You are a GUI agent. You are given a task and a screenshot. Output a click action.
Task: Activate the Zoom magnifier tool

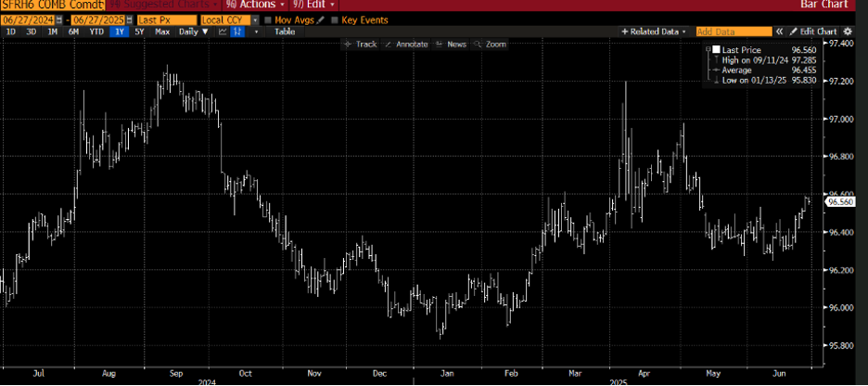pos(491,44)
